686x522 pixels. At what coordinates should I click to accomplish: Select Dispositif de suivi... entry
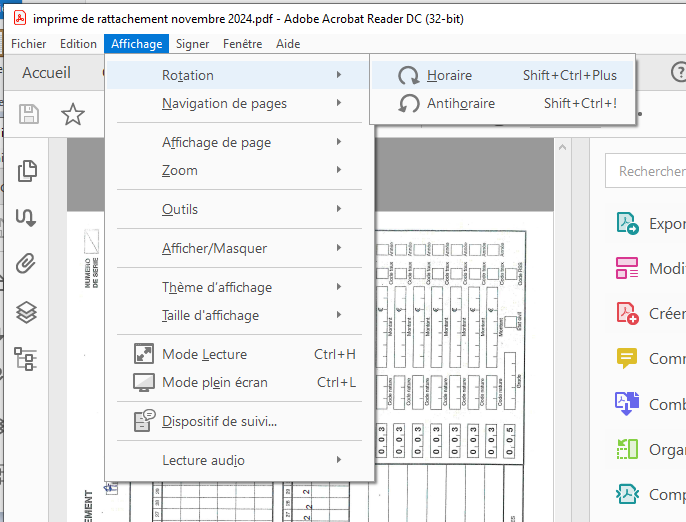[x=239, y=421]
